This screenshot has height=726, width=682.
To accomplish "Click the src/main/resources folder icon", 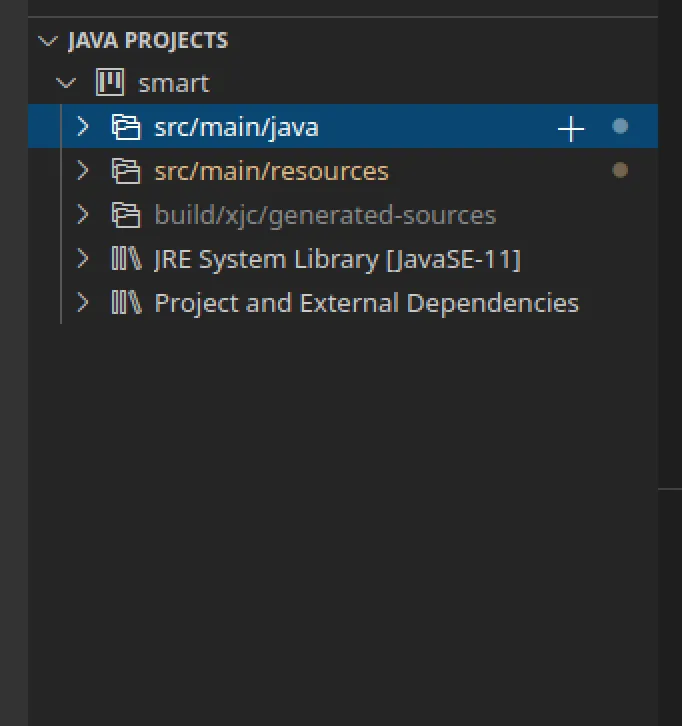I will point(125,171).
